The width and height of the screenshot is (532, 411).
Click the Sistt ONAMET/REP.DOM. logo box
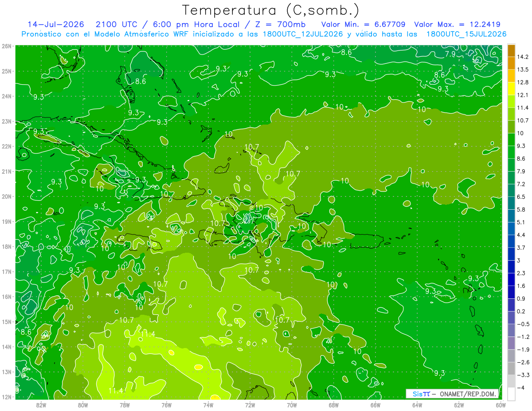click(x=452, y=394)
